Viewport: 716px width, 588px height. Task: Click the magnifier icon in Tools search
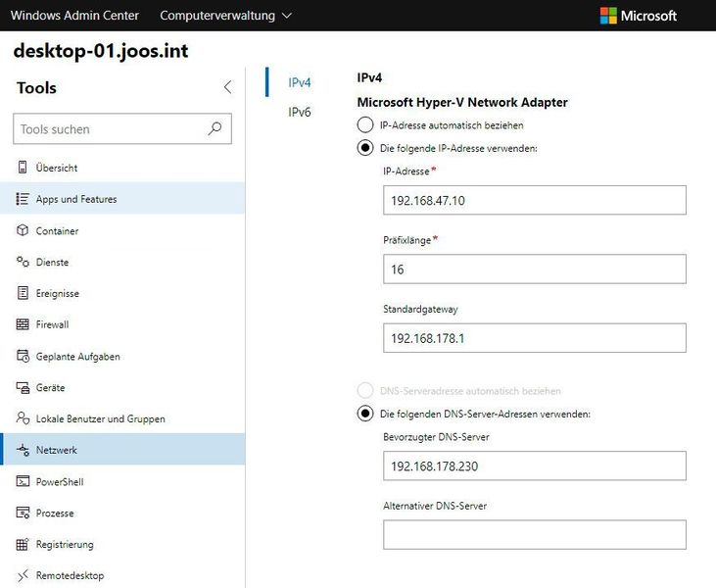215,128
